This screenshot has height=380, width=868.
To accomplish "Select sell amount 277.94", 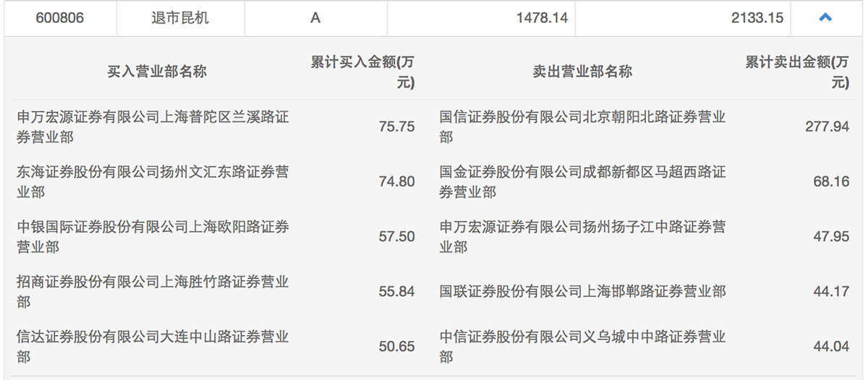I will (827, 126).
